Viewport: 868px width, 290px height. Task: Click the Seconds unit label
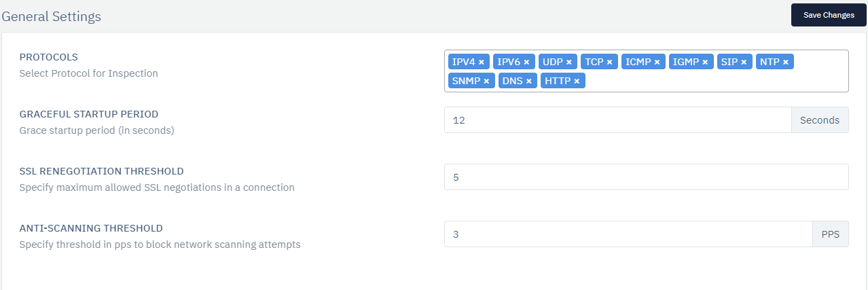point(820,120)
